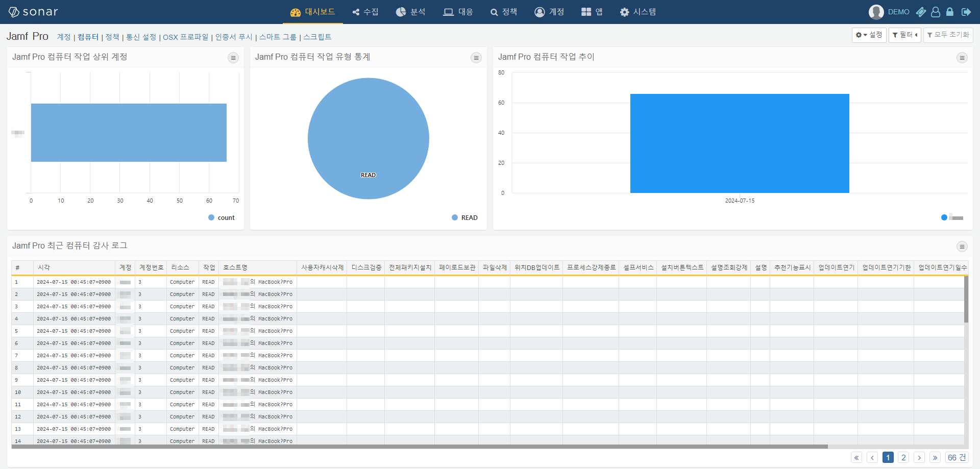Open the 정책 sub-tab link
This screenshot has width=980, height=469.
(112, 37)
